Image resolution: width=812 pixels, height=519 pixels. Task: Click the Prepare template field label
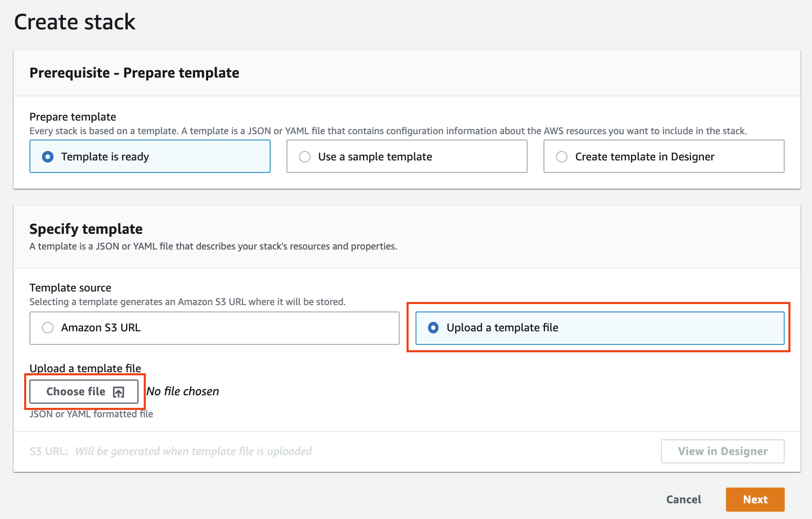pos(73,117)
